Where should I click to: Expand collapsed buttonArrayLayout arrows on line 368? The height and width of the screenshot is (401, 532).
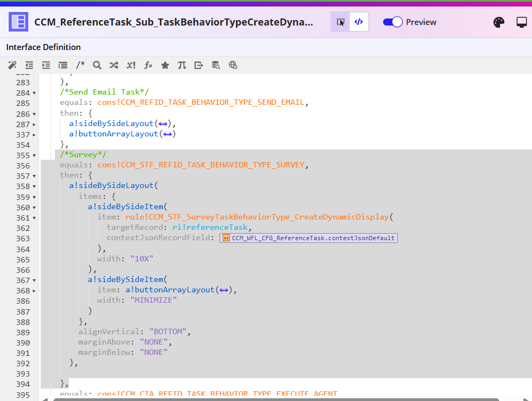[224, 290]
